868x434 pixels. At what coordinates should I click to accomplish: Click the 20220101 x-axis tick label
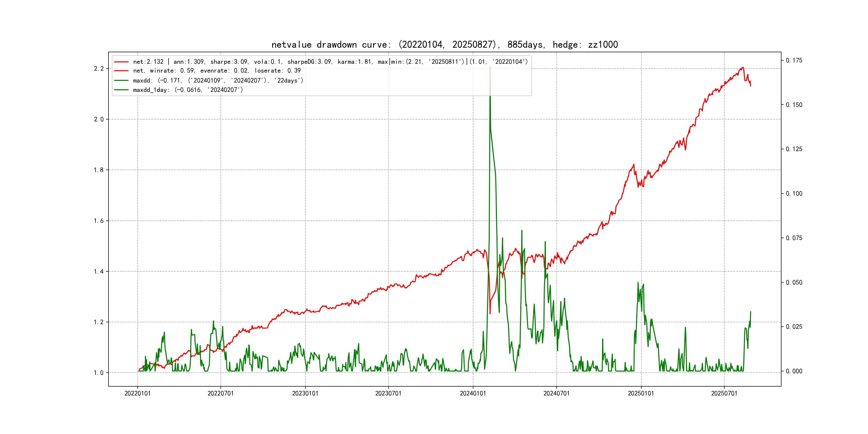pos(137,393)
